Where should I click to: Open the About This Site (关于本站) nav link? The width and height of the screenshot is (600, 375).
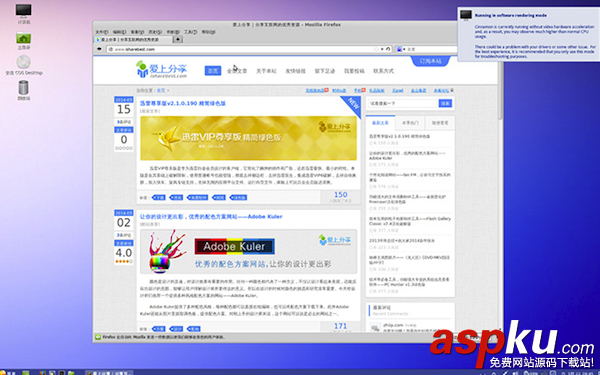pyautogui.click(x=266, y=71)
